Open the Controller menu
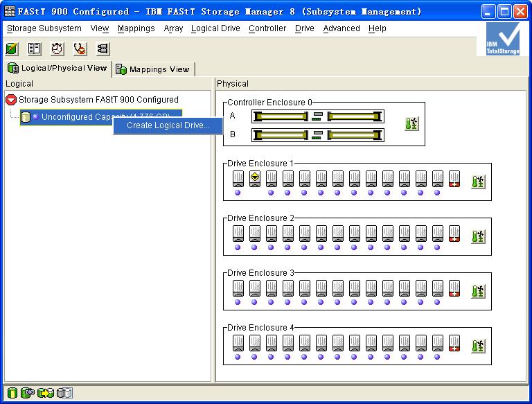The height and width of the screenshot is (404, 532). point(267,28)
